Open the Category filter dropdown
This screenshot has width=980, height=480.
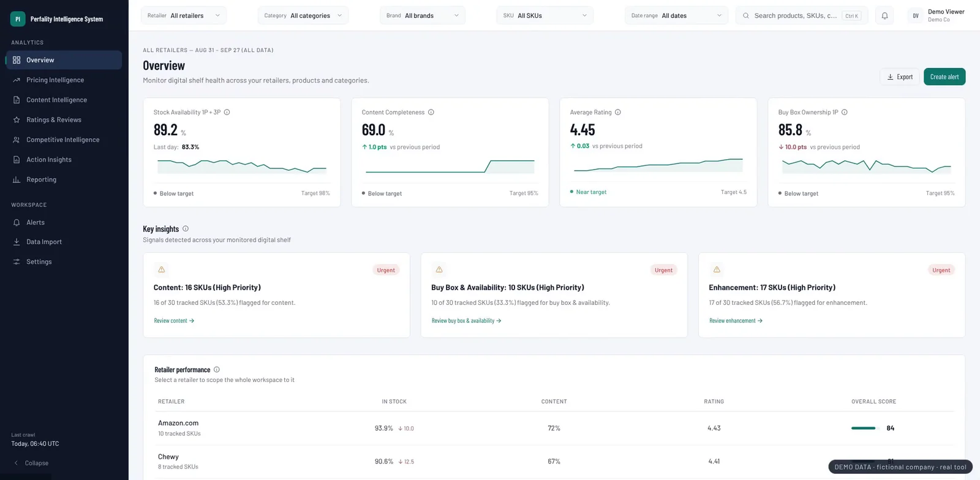click(x=303, y=15)
